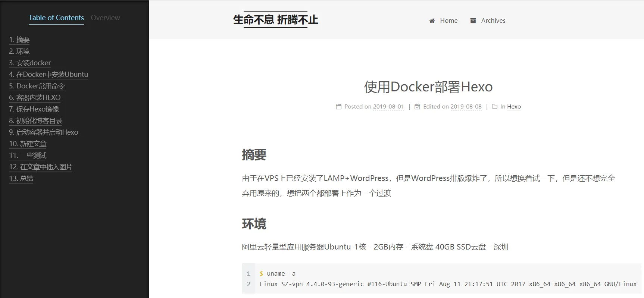Click the Home house icon
Image resolution: width=644 pixels, height=298 pixels.
tap(432, 21)
